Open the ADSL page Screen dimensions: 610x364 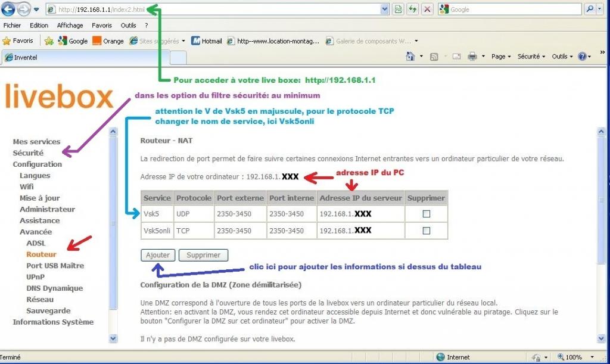point(36,243)
